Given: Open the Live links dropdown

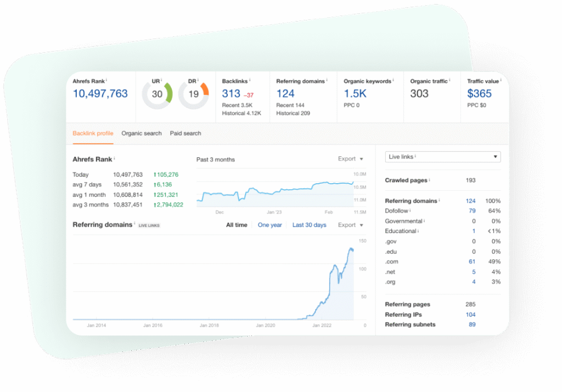Looking at the screenshot, I should pyautogui.click(x=442, y=157).
